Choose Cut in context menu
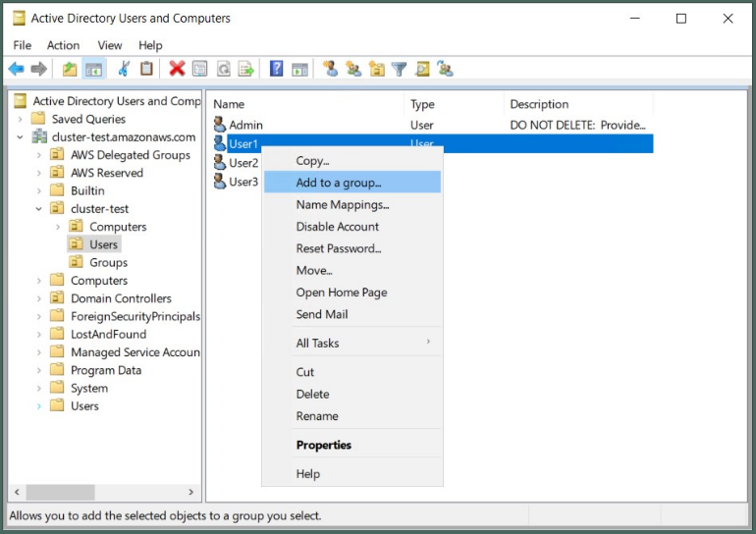Image resolution: width=756 pixels, height=534 pixels. (x=352, y=372)
